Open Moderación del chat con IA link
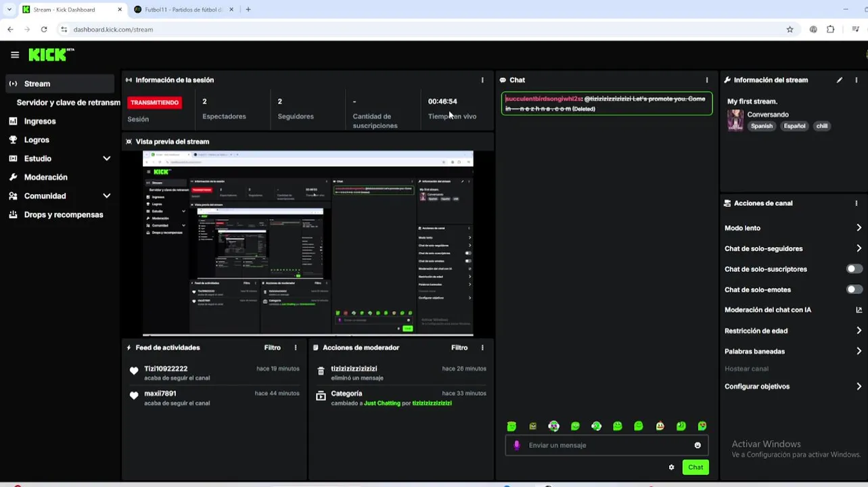Image resolution: width=868 pixels, height=487 pixels. click(x=793, y=310)
